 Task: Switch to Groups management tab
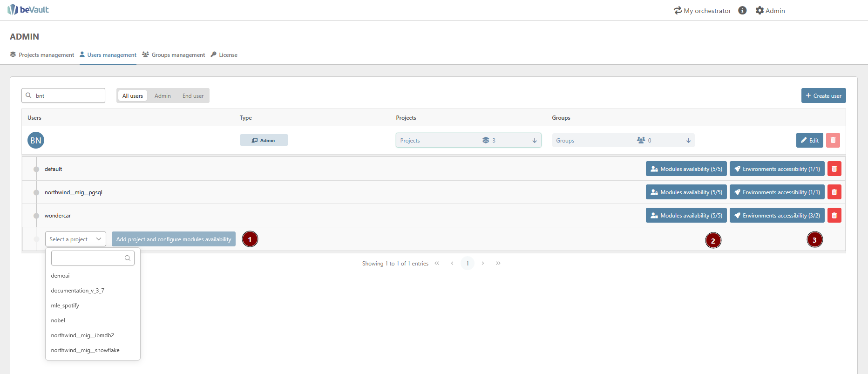click(173, 55)
